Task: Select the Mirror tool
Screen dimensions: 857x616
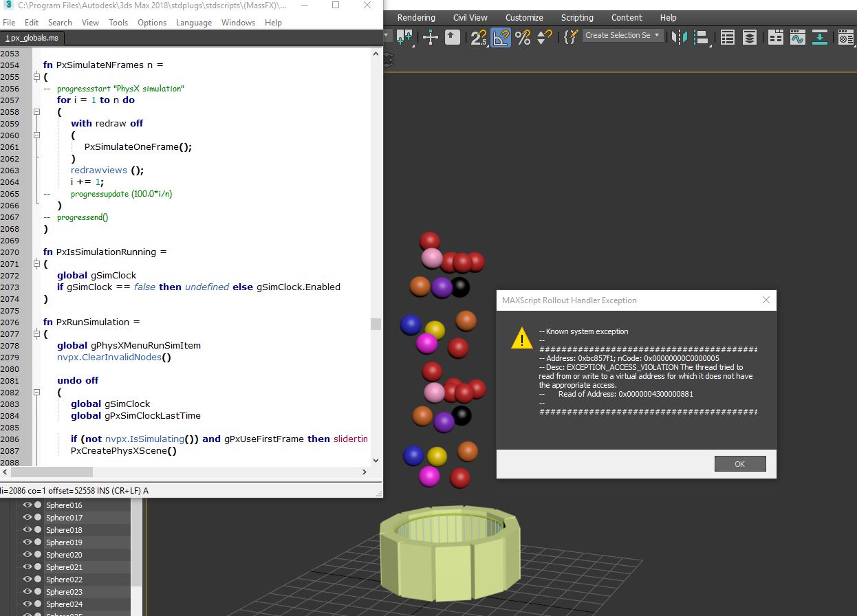Action: [x=678, y=36]
